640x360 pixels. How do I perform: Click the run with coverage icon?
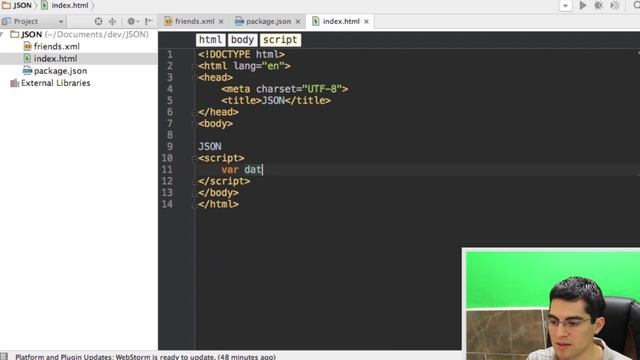[x=615, y=5]
